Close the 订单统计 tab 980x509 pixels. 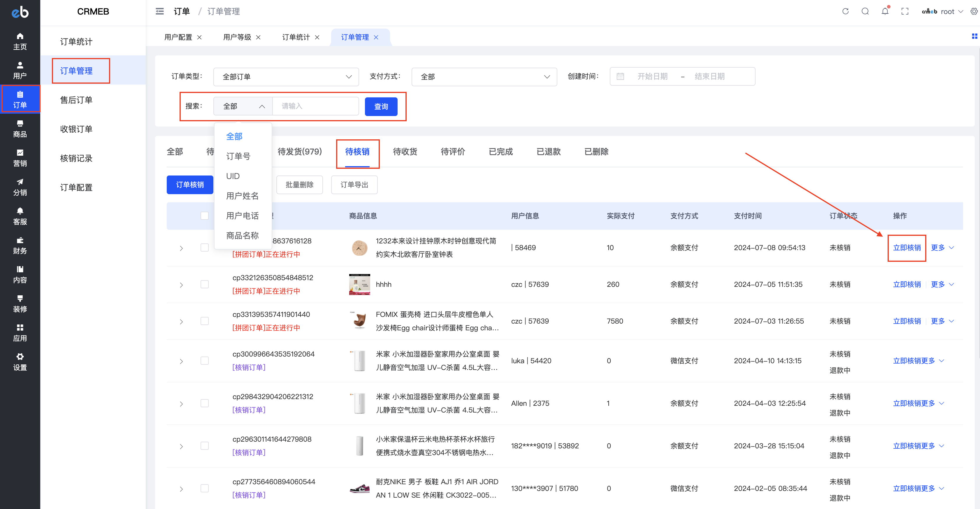[x=318, y=37]
